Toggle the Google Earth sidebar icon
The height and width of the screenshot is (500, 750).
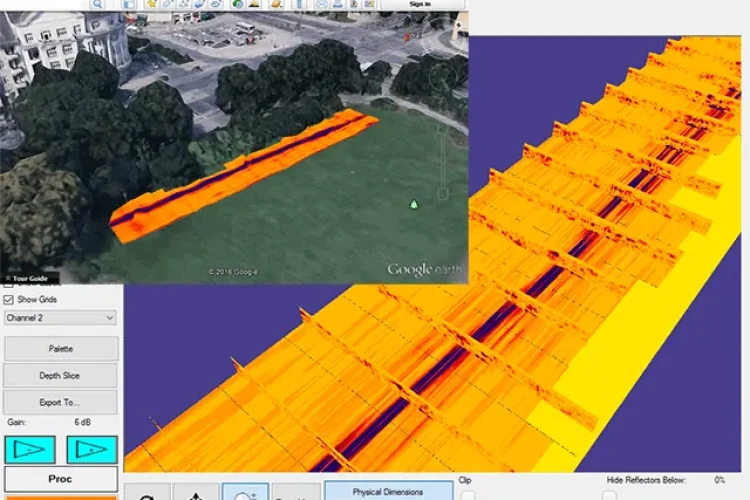[129, 4]
